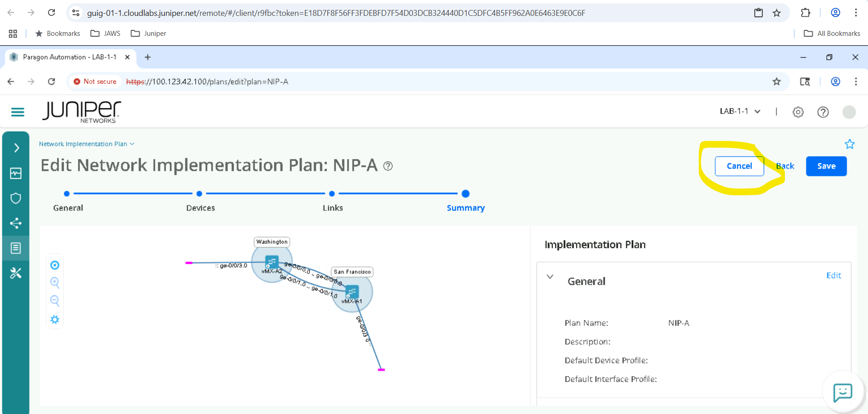This screenshot has width=868, height=414.
Task: Open the share-nodes Orchestration sidebar icon
Action: (16, 223)
